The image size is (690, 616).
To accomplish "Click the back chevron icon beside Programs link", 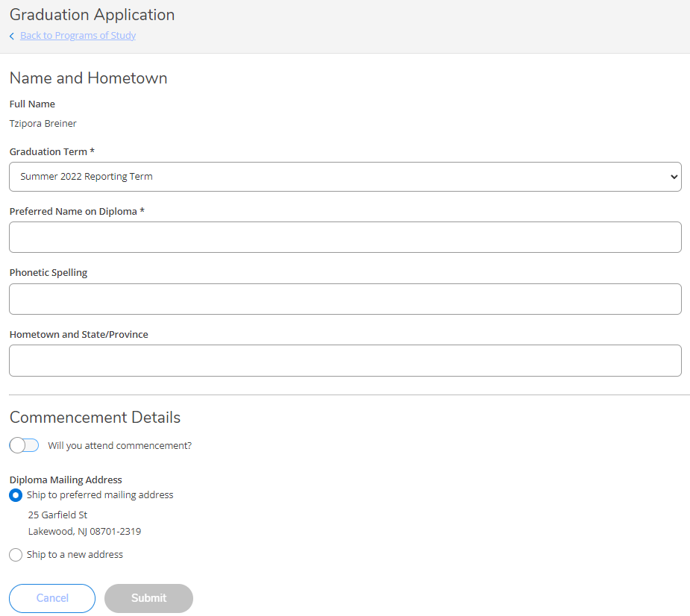I will click(12, 36).
